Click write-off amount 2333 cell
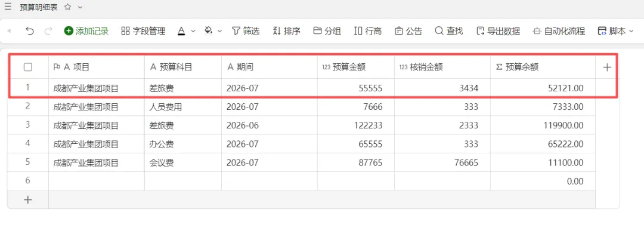Viewport: 644px width, 237px height. pyautogui.click(x=442, y=125)
